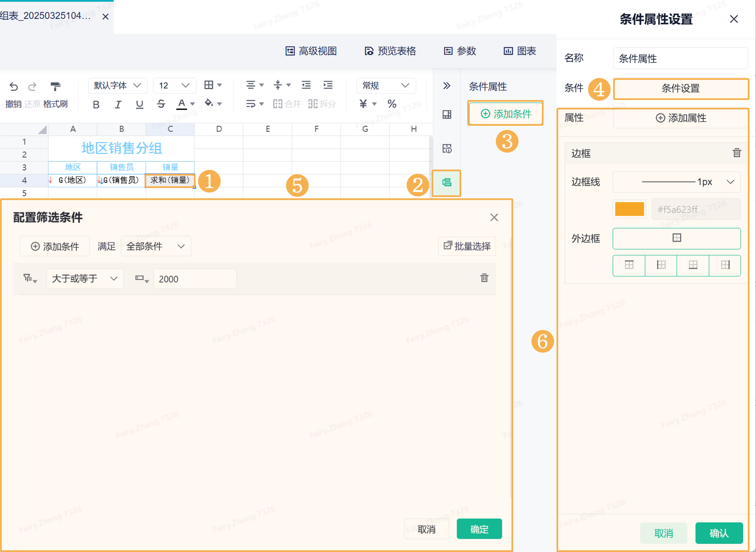Open the number format dropdown 常规
This screenshot has height=552, width=756.
click(x=386, y=85)
